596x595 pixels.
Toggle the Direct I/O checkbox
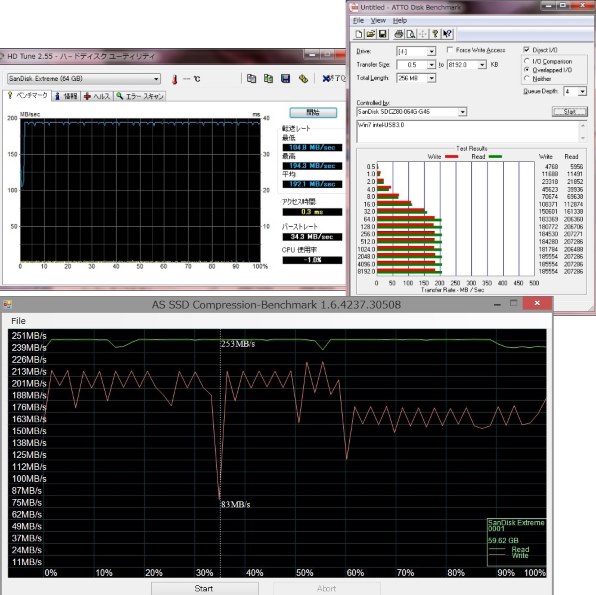pos(526,50)
